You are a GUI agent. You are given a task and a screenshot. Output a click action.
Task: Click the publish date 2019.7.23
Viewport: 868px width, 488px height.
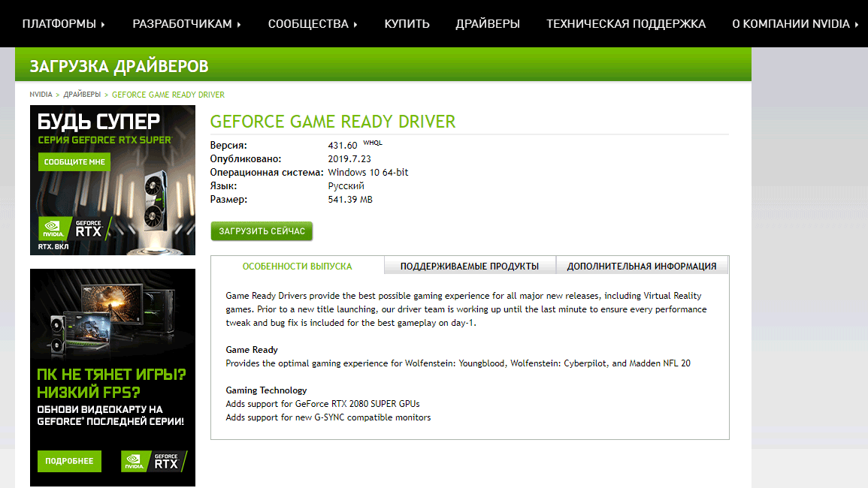coord(349,159)
